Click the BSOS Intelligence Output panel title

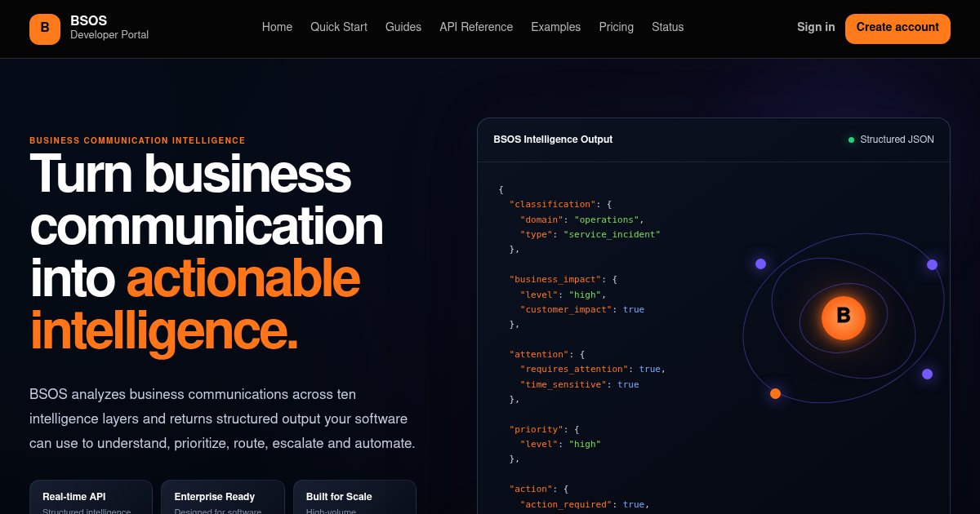point(553,140)
